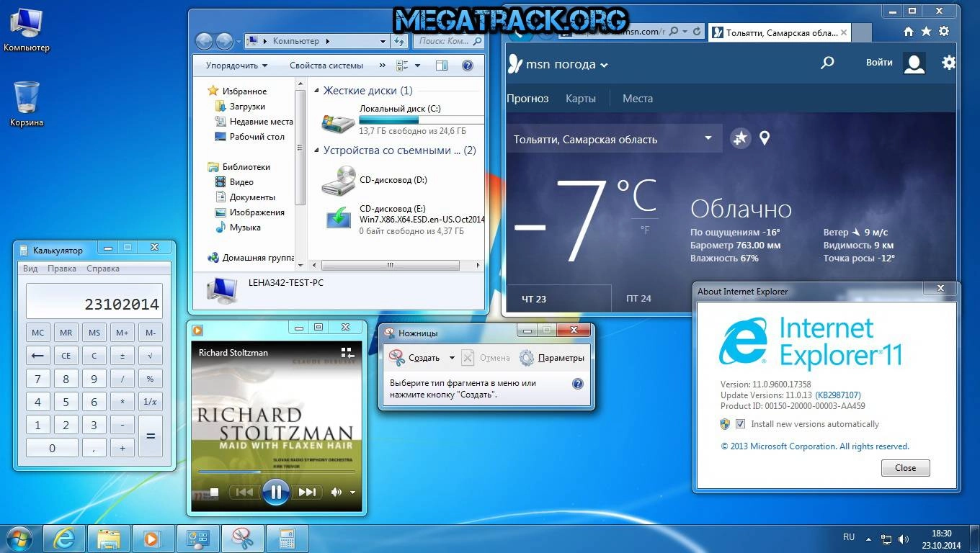Switch to Карты tab in msn
The image size is (980, 553).
[x=581, y=99]
